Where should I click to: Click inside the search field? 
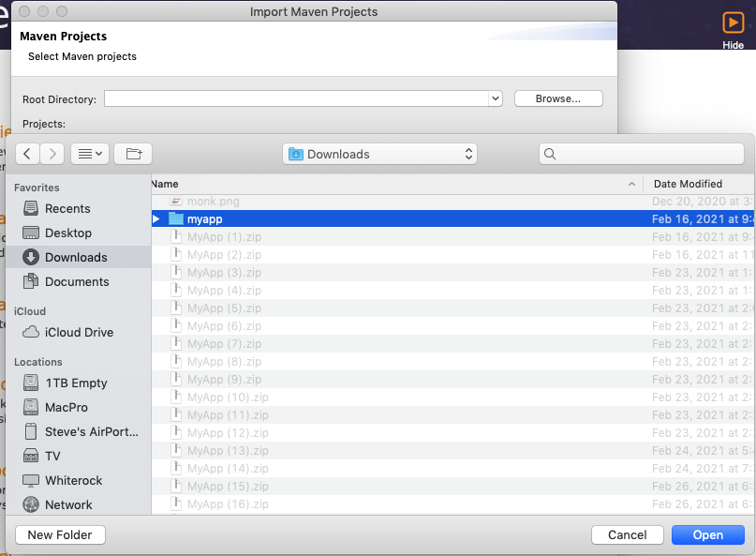641,153
